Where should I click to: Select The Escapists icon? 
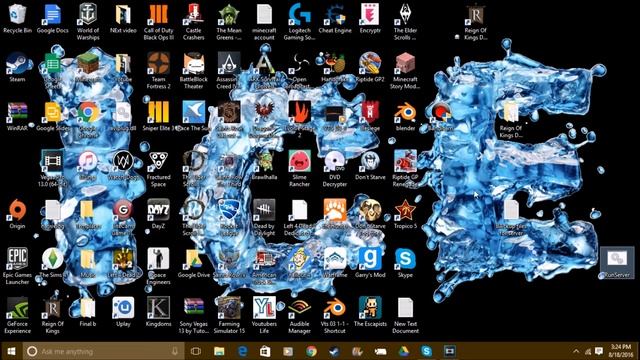coord(370,313)
